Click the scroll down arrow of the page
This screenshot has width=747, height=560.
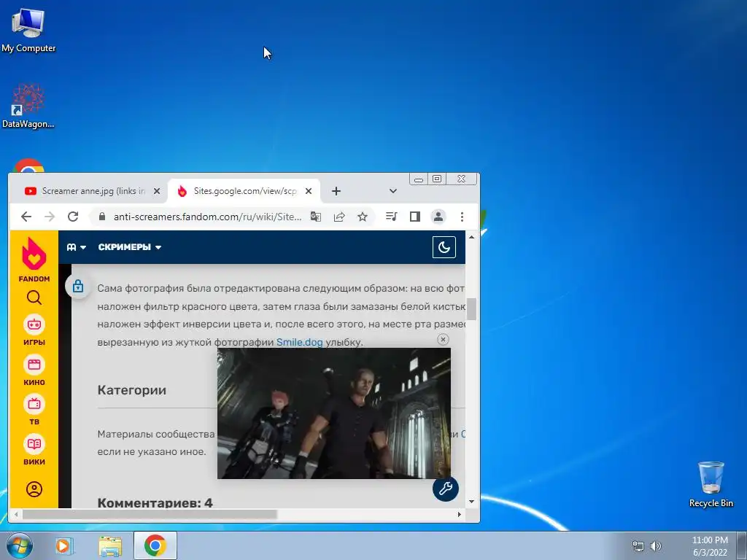[x=472, y=502]
